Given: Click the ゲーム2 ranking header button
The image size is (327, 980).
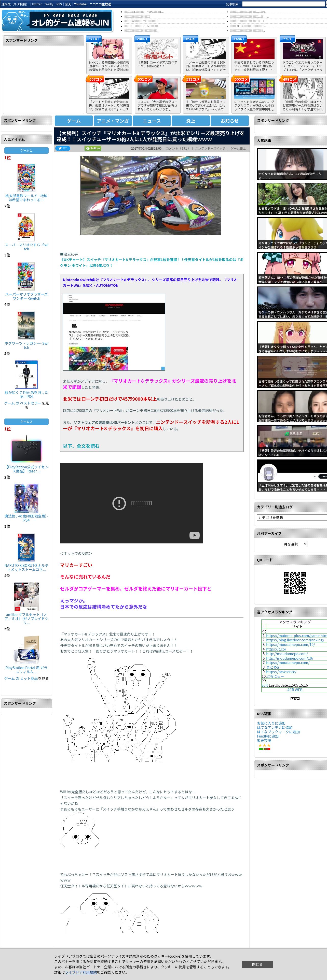Looking at the screenshot, I should [x=26, y=422].
